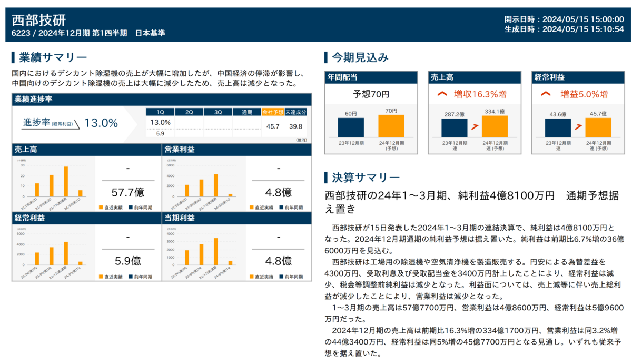
Task: Click the orange 70円 bar for 24年12月期(予想)
Action: pyautogui.click(x=391, y=125)
